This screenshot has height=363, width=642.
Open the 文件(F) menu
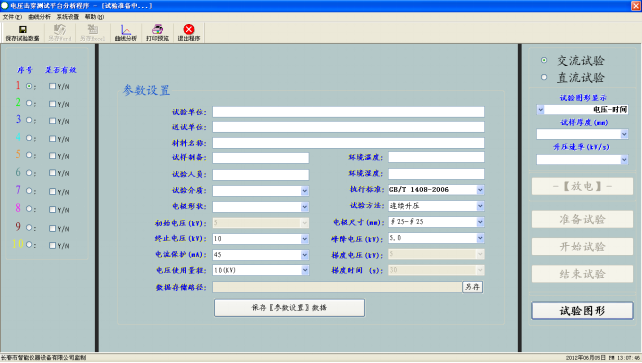(x=12, y=17)
